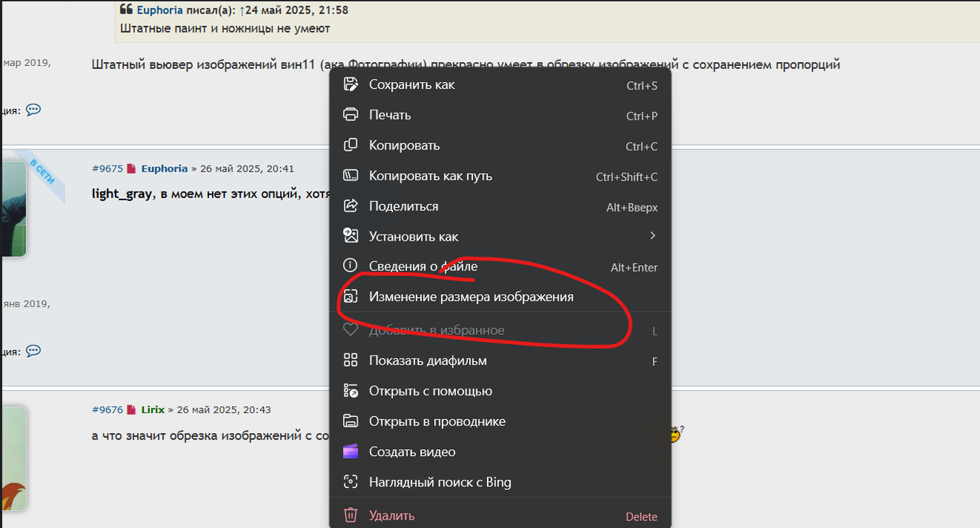980x528 pixels.
Task: Click the info circle icon for Сведения о файле
Action: pos(351,266)
